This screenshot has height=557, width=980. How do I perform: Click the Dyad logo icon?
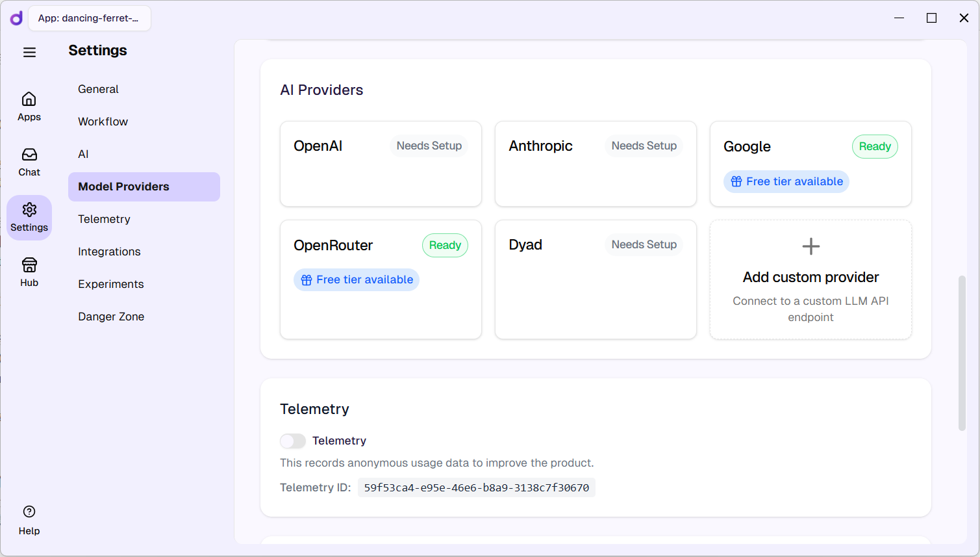[x=16, y=18]
